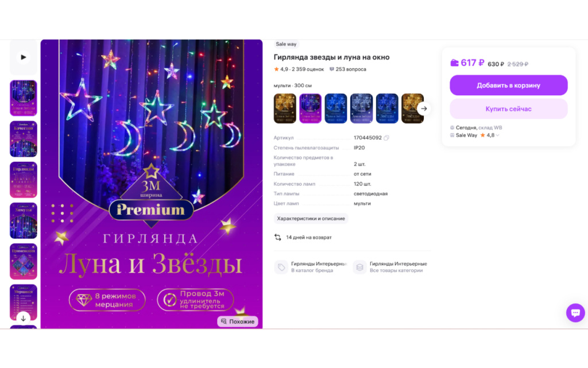The width and height of the screenshot is (588, 368).
Task: Click the 253 questions chat icon
Action: coord(331,69)
